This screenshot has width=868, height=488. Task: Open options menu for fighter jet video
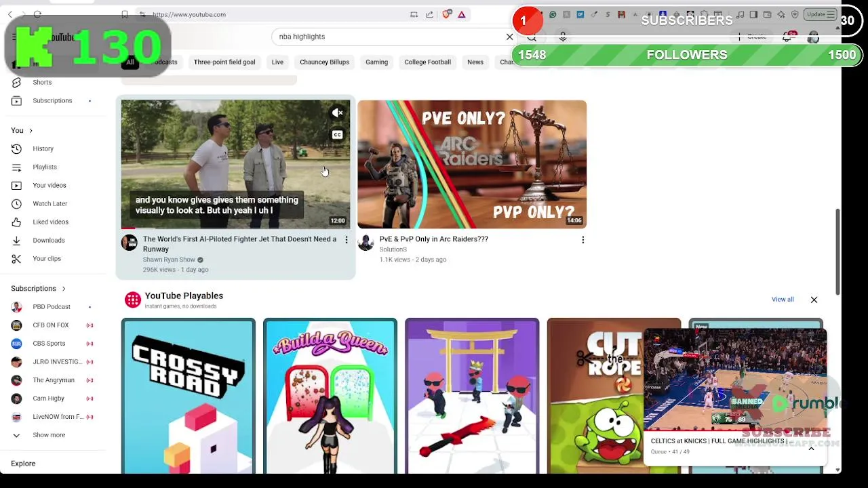347,240
